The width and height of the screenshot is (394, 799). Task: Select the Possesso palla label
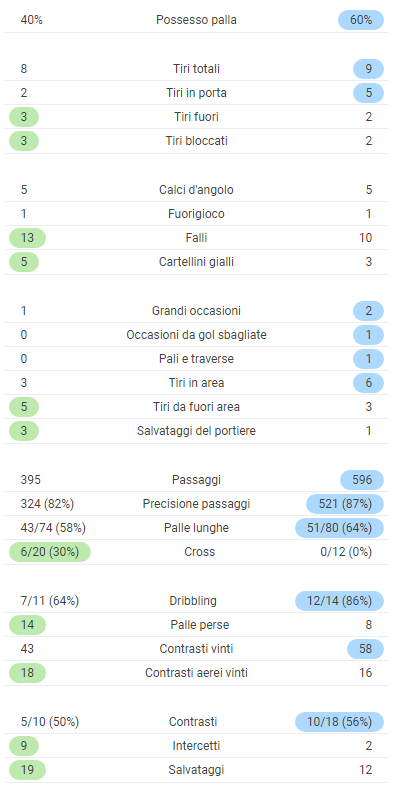click(196, 20)
